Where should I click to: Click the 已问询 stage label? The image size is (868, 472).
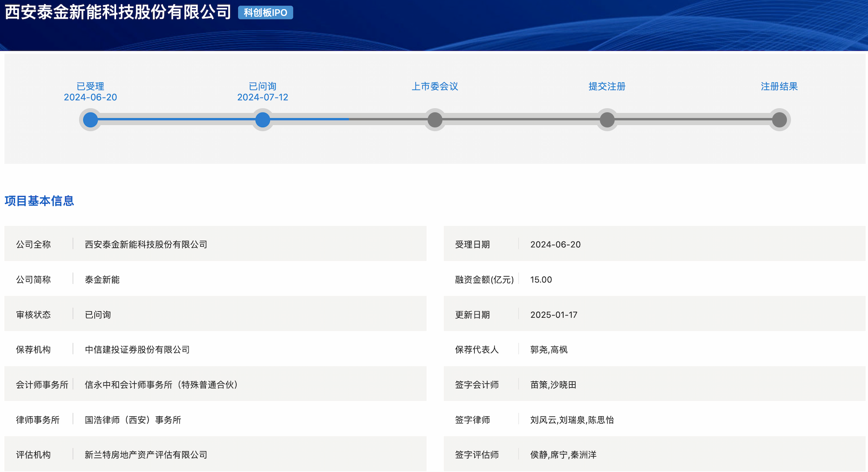pyautogui.click(x=263, y=86)
